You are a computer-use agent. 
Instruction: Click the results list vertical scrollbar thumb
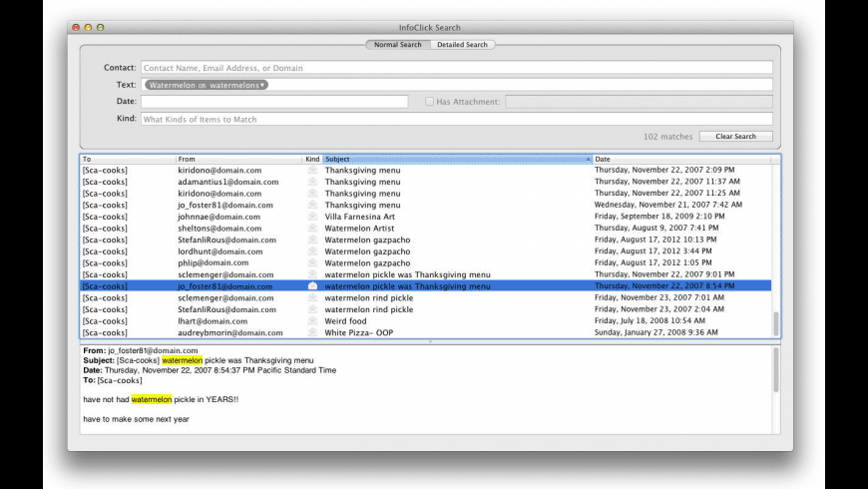pyautogui.click(x=776, y=323)
